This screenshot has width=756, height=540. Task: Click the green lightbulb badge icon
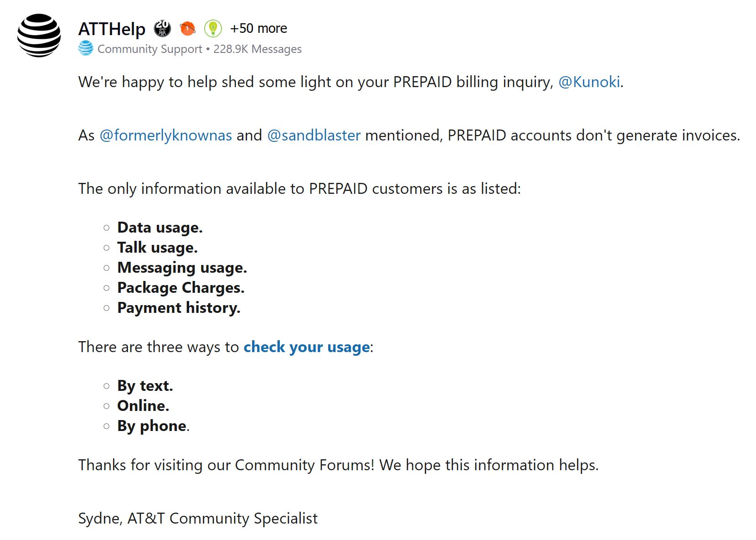coord(213,28)
